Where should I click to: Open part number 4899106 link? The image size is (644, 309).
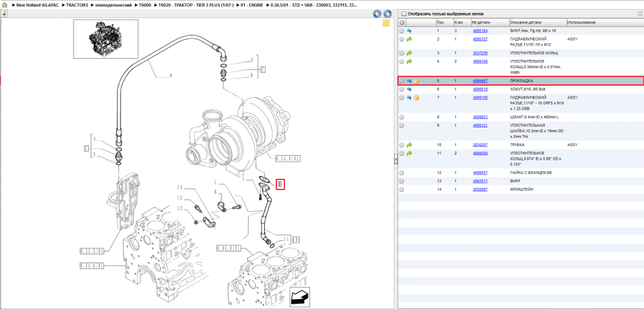(480, 97)
